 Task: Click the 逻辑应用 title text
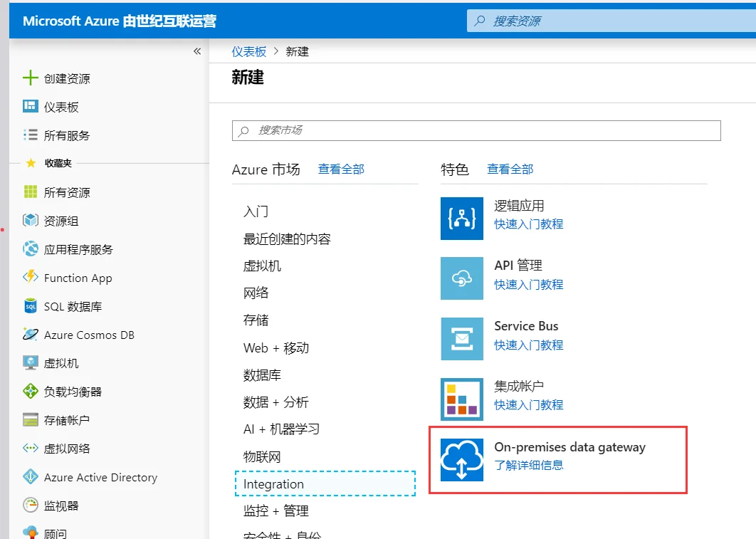coord(519,206)
